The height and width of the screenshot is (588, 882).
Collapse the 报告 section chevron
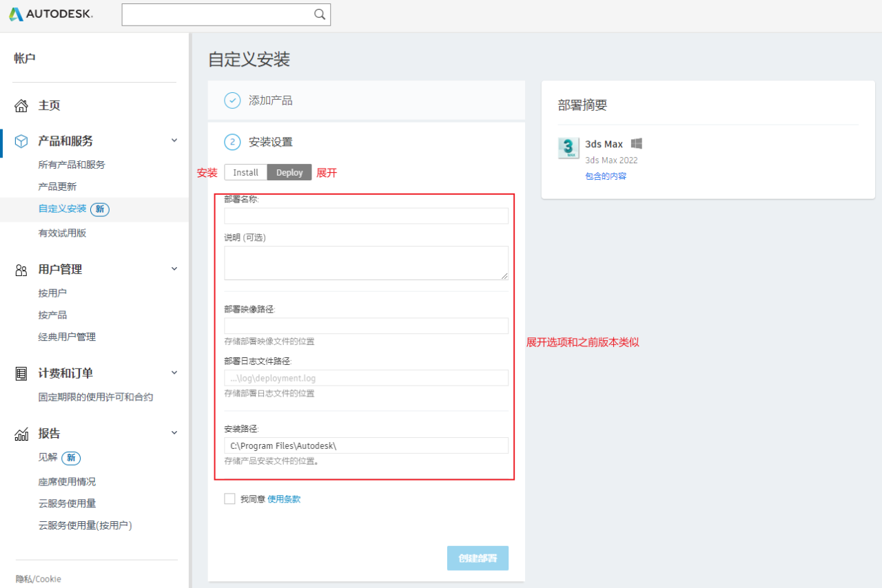tap(174, 433)
